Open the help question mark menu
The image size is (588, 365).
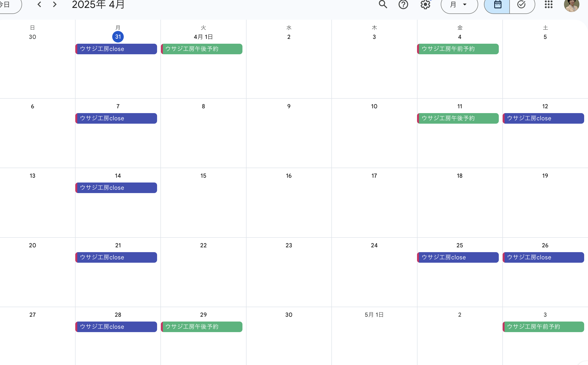click(403, 4)
